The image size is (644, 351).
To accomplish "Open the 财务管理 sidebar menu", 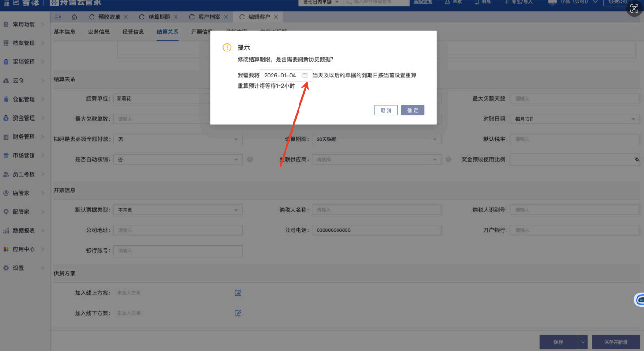I will click(24, 137).
